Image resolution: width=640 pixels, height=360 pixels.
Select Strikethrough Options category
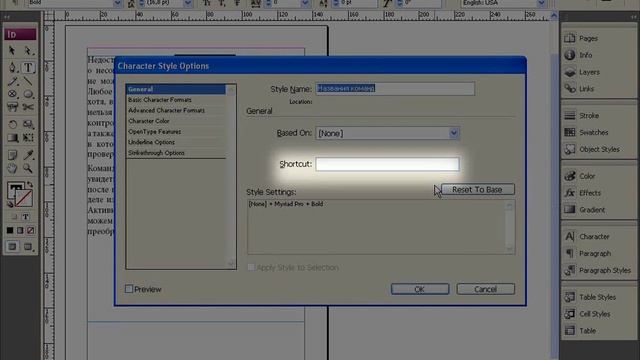click(176, 153)
